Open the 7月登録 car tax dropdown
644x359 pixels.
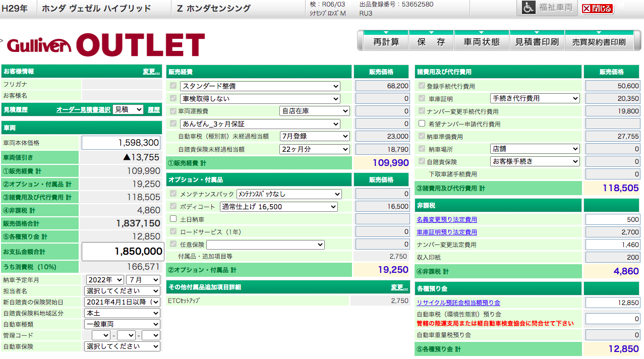tap(315, 136)
